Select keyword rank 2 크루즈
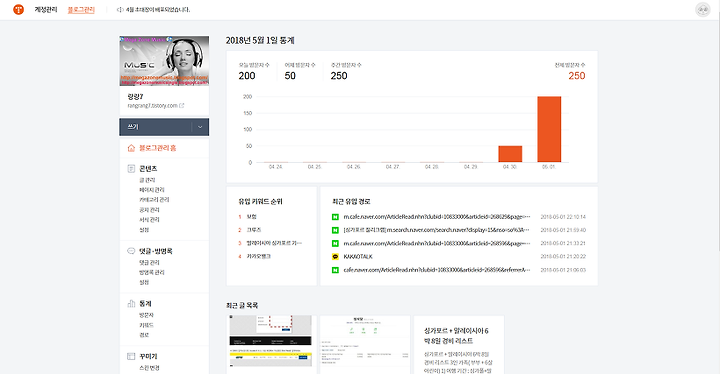Image resolution: width=720 pixels, height=374 pixels. (253, 230)
